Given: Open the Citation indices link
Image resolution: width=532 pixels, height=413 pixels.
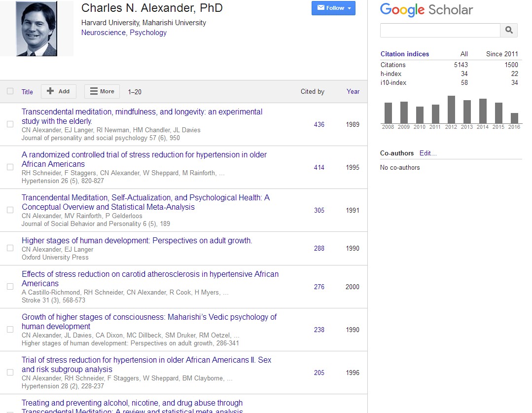Looking at the screenshot, I should click(x=404, y=54).
